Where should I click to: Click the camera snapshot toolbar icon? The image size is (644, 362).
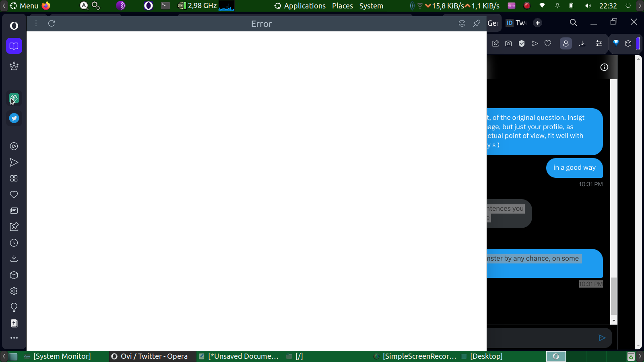[508, 43]
